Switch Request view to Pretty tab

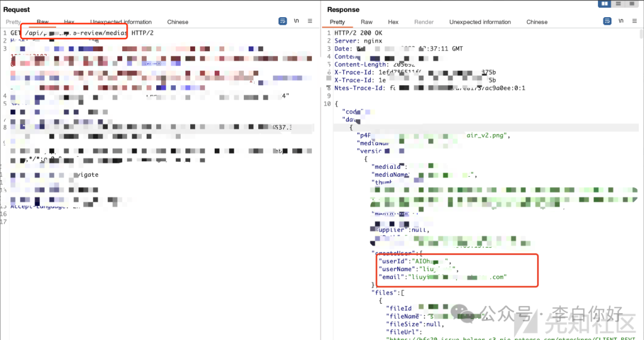coord(13,22)
